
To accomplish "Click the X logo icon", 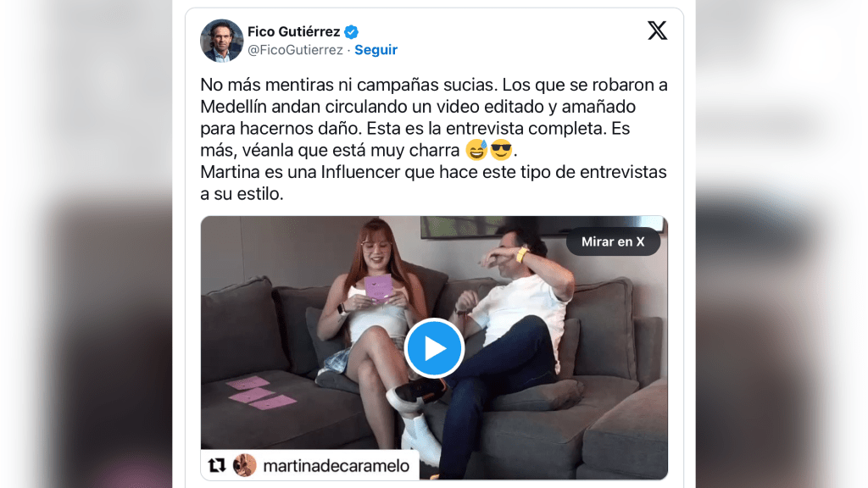I will pos(657,30).
